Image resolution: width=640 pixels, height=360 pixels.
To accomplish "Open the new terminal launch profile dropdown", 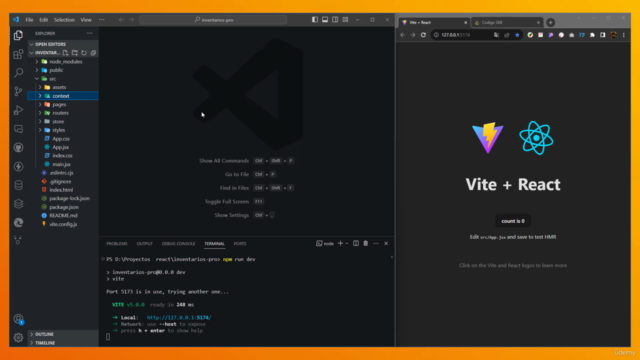I will coord(347,243).
